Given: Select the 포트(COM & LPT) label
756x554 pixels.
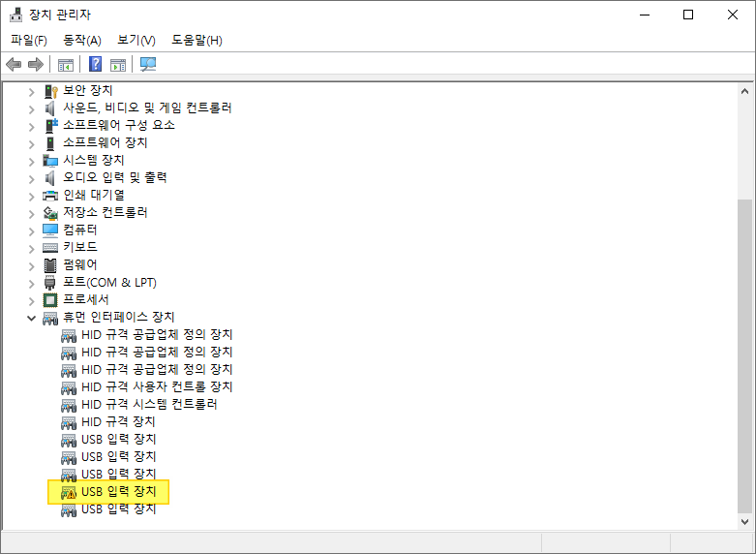Looking at the screenshot, I should point(110,282).
